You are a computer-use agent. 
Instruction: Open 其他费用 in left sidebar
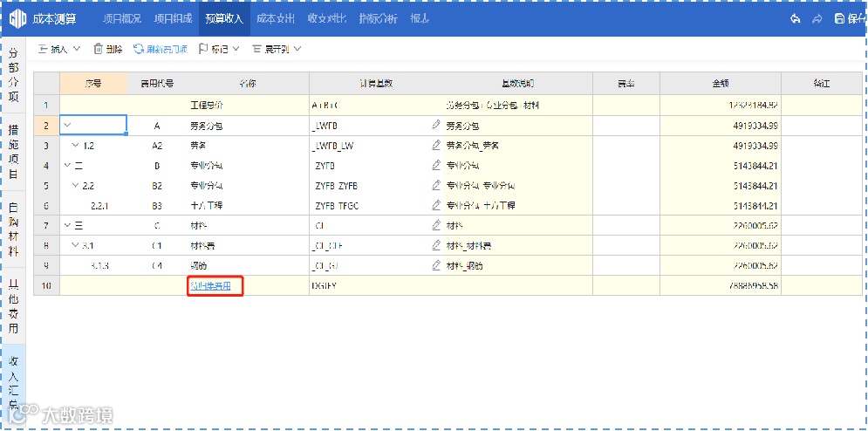[14, 305]
